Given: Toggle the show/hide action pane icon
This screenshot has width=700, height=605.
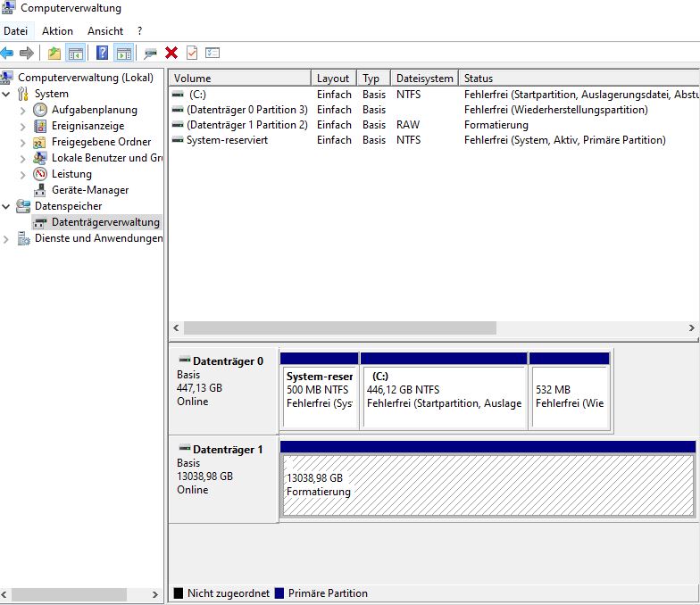Looking at the screenshot, I should (x=124, y=54).
